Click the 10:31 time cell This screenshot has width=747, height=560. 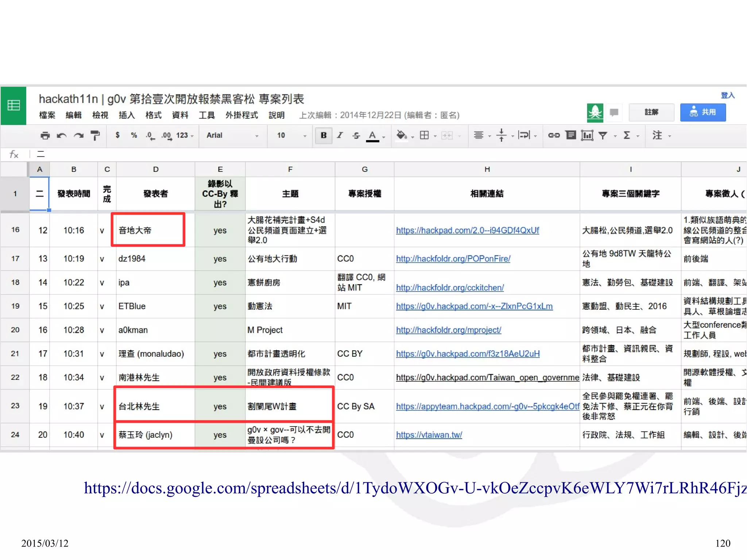click(74, 354)
